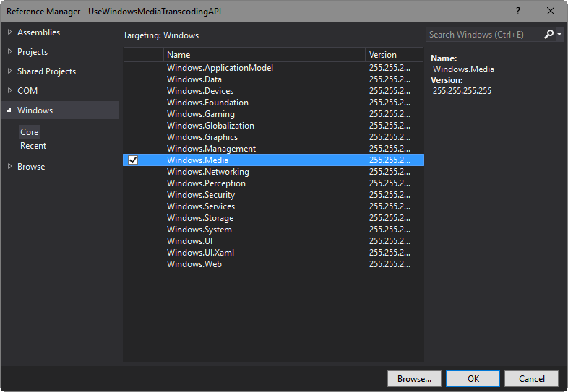Select the Windows.Gaming row
568x392 pixels.
[273, 114]
